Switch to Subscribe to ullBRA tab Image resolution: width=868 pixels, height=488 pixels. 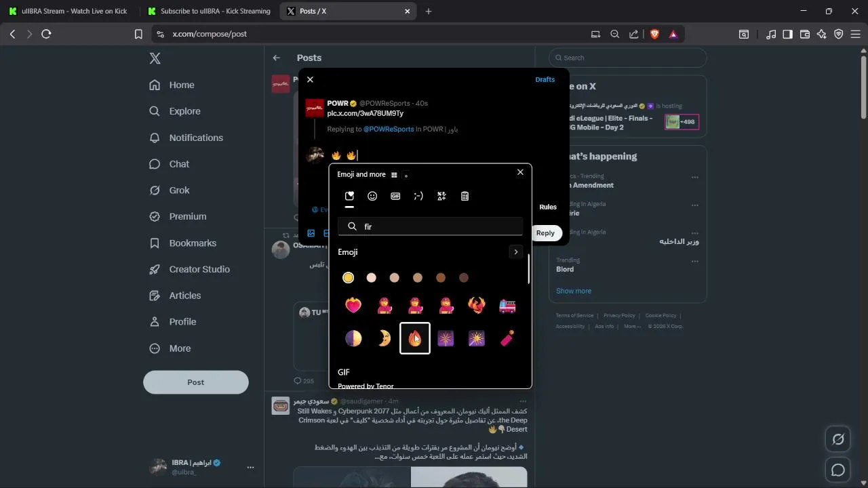209,11
